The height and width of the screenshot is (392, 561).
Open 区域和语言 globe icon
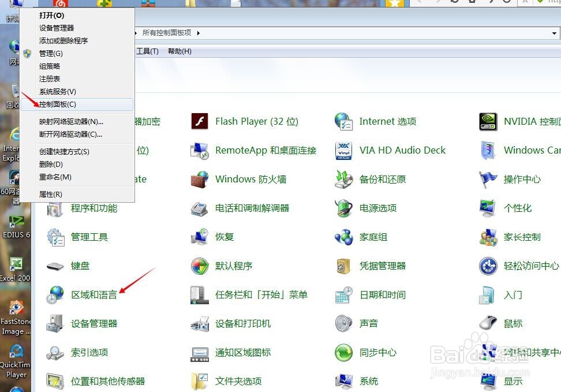click(55, 295)
